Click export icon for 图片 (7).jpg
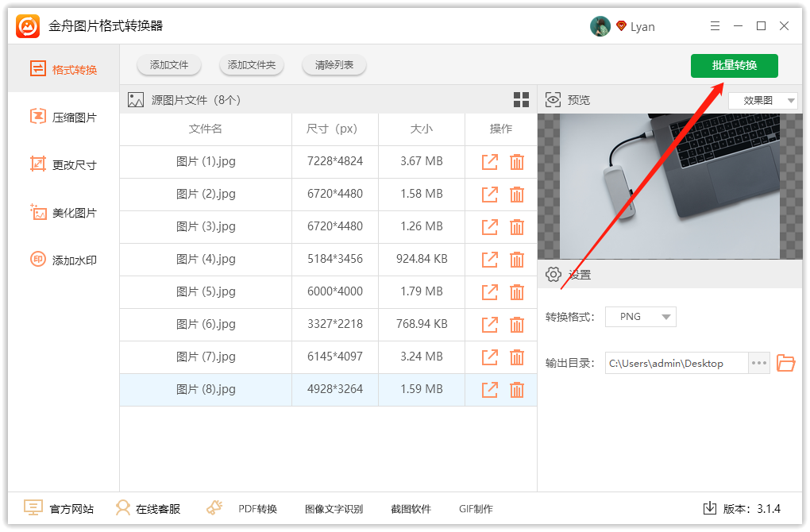 [489, 357]
